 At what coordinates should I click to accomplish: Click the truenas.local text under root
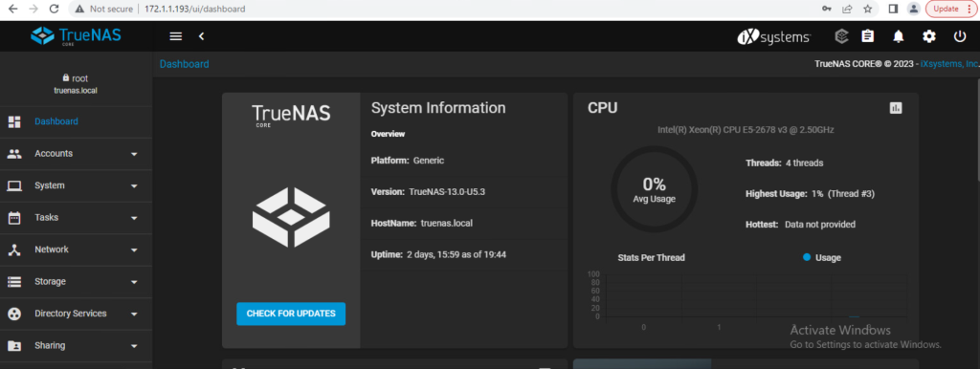coord(76,91)
